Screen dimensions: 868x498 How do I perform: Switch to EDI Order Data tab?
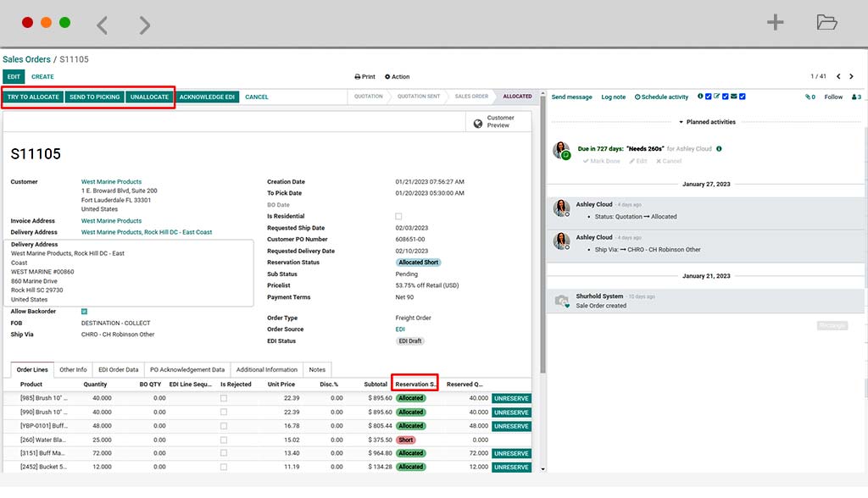coord(119,369)
